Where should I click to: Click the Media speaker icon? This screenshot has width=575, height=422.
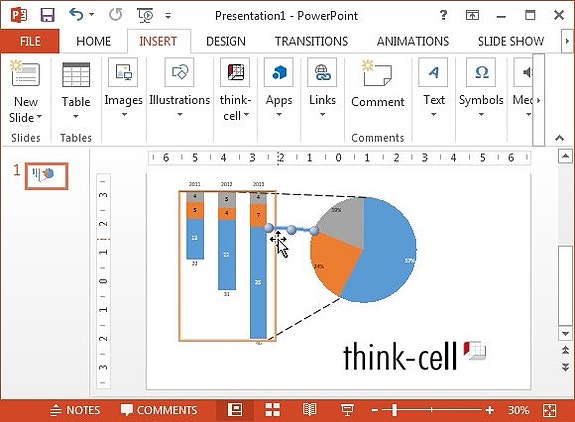coord(524,72)
